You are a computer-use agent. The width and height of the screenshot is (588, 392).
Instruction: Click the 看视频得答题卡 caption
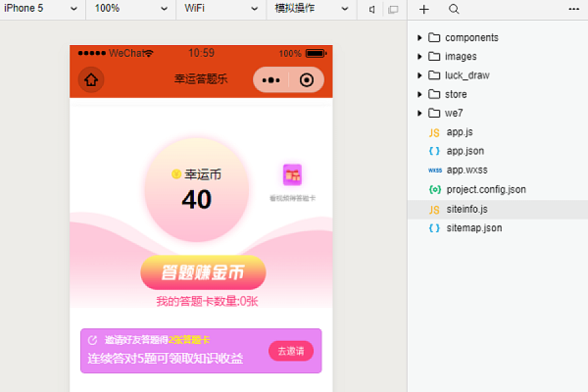293,198
